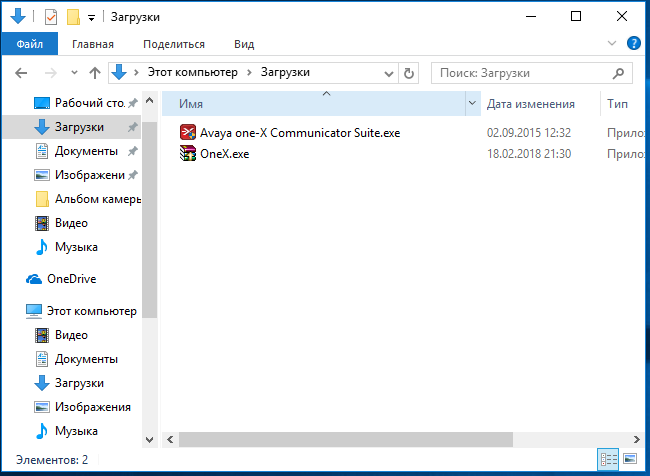Click the address bar Downloads arrow icon
Screen dimensions: 650x476
[x=119, y=72]
